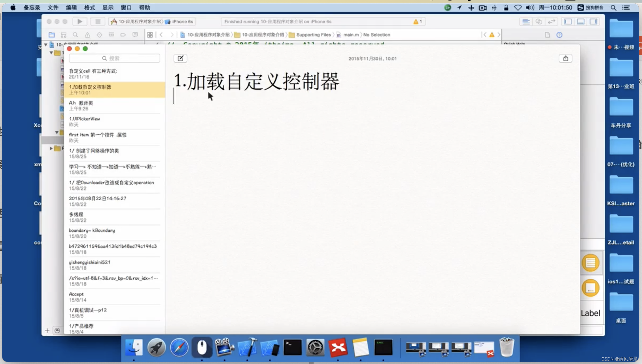Click the new note compose icon
The height and width of the screenshot is (364, 642).
180,58
